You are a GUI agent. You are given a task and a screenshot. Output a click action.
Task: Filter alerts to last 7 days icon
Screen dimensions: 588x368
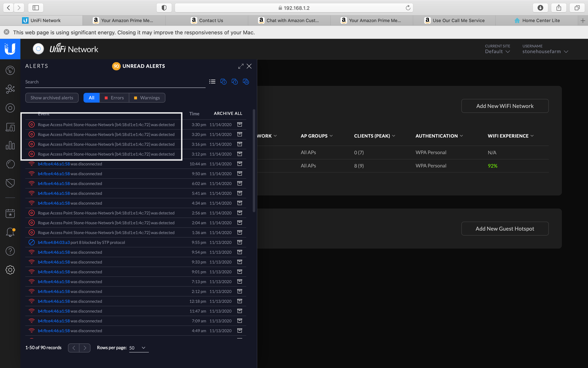(235, 82)
